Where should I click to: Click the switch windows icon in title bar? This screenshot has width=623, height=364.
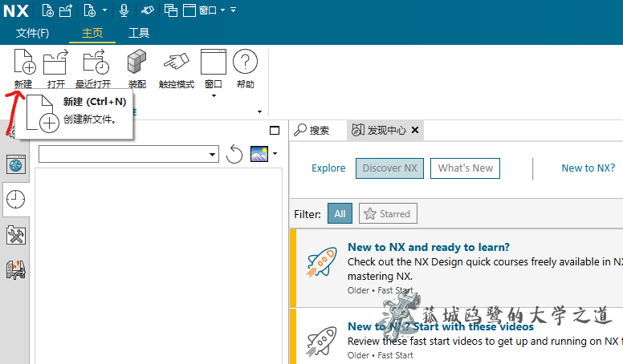(171, 10)
